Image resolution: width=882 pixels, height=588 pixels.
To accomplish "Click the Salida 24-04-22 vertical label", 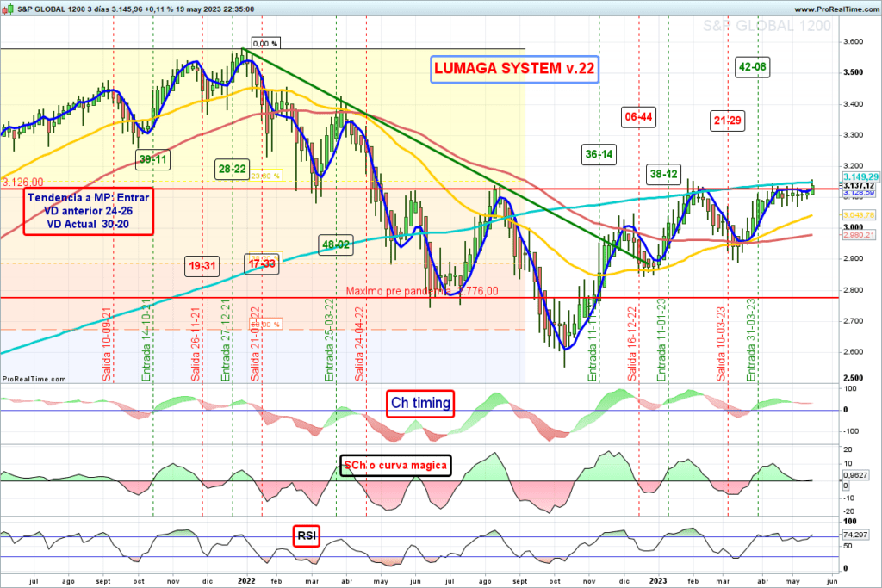I will click(359, 344).
